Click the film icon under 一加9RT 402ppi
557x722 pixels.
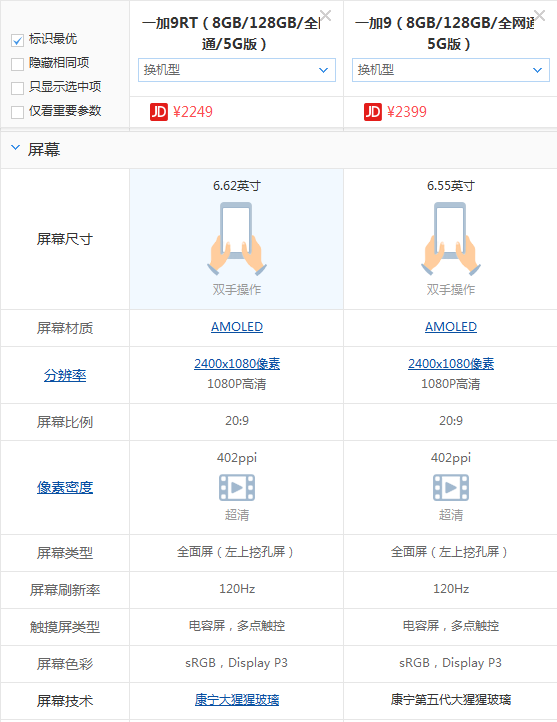click(x=237, y=487)
